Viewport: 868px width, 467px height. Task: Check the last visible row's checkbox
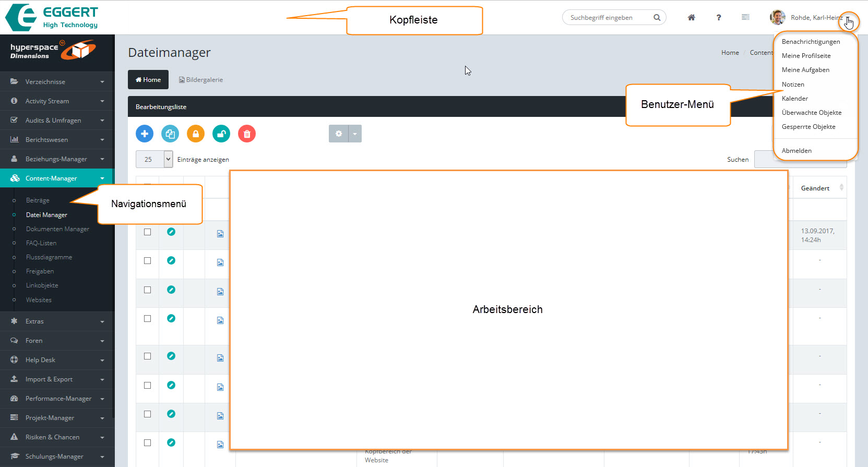[148, 442]
